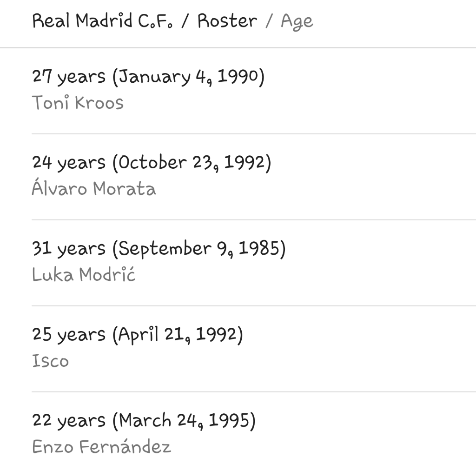Image resolution: width=476 pixels, height=471 pixels.
Task: Select the Isco player name
Action: pos(50,361)
